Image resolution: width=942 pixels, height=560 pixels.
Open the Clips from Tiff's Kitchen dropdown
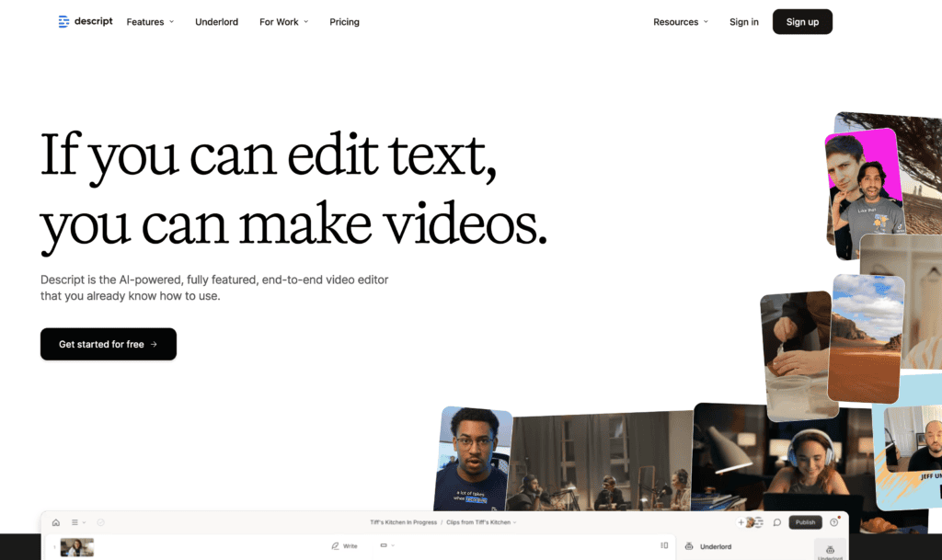tap(481, 522)
